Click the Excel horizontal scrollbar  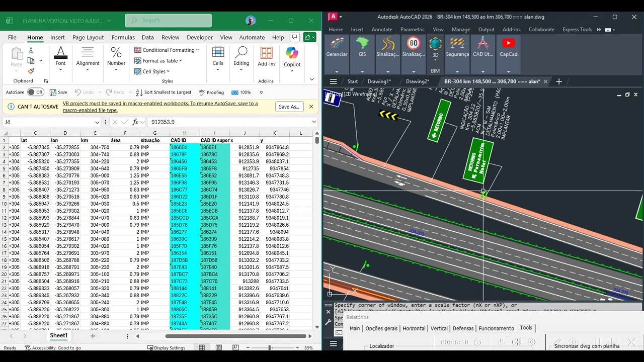[235, 336]
